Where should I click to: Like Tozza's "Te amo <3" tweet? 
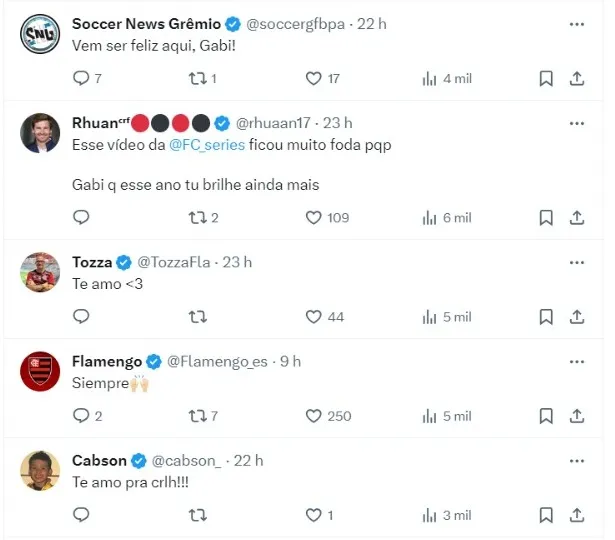tap(313, 316)
